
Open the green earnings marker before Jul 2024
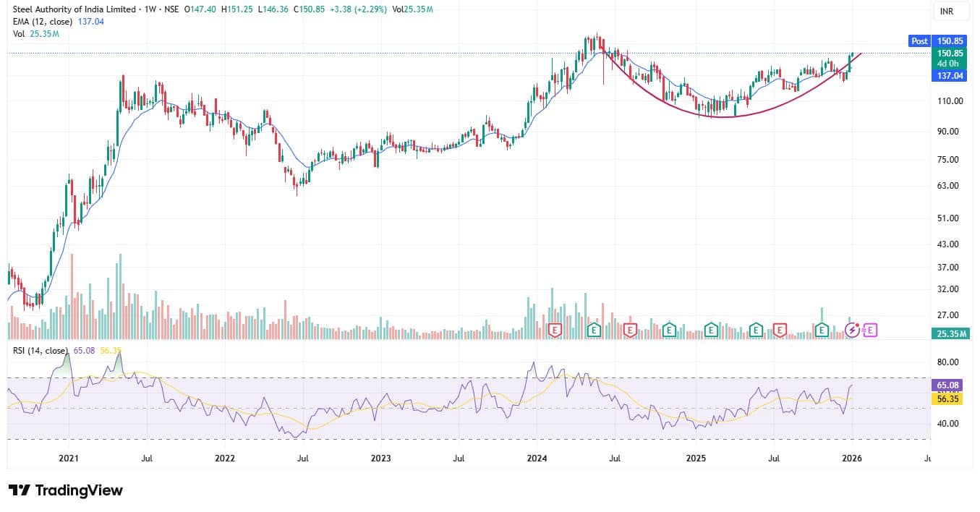tap(595, 330)
